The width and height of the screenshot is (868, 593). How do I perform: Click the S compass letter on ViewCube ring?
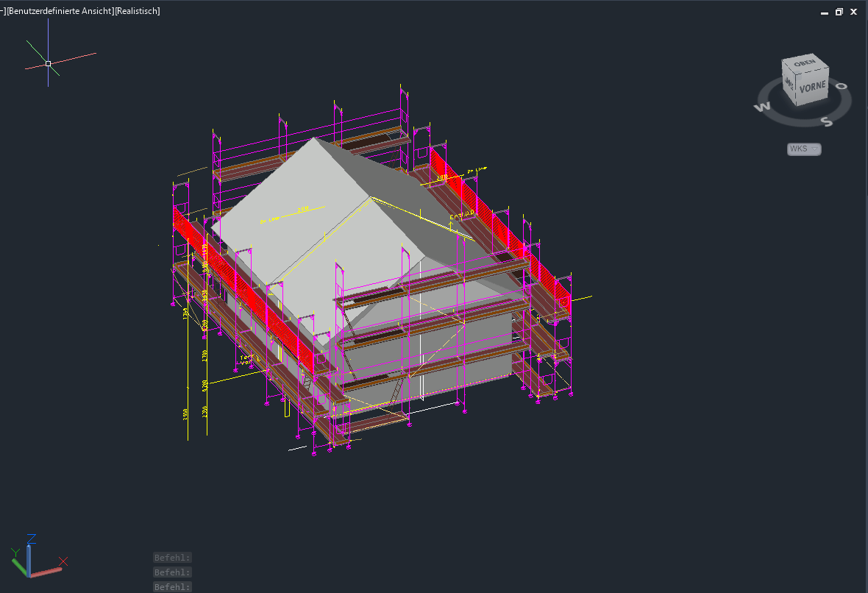pyautogui.click(x=827, y=121)
